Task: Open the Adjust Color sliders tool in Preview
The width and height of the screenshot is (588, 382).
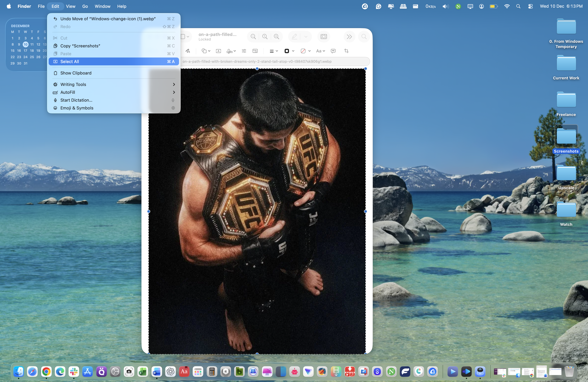Action: (244, 51)
